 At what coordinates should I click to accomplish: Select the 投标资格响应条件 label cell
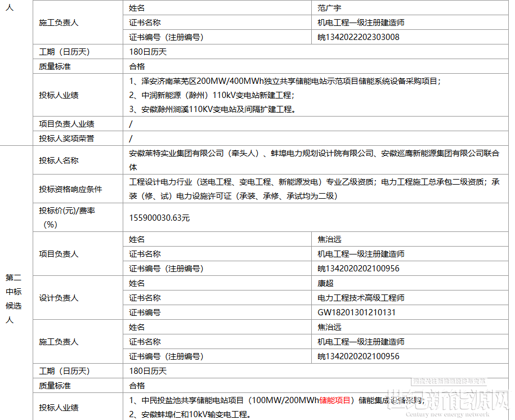70,189
